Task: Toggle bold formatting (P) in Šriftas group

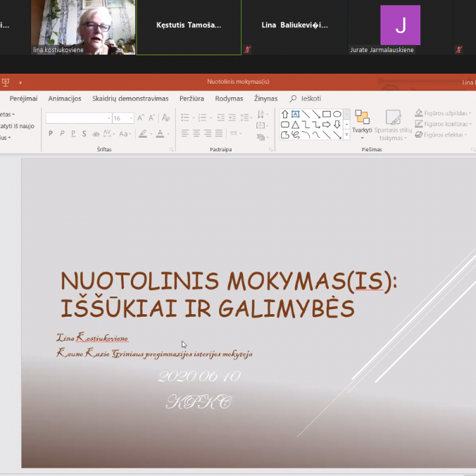Action: [51, 133]
